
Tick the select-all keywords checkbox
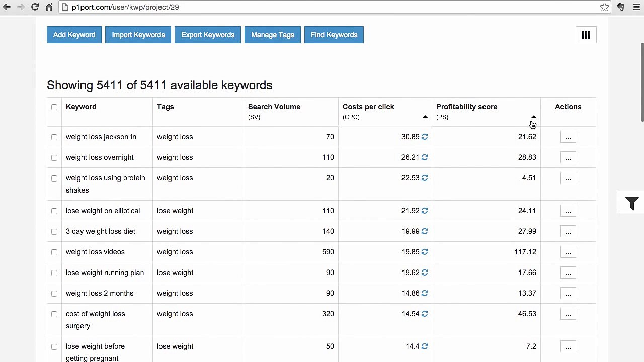[x=54, y=107]
